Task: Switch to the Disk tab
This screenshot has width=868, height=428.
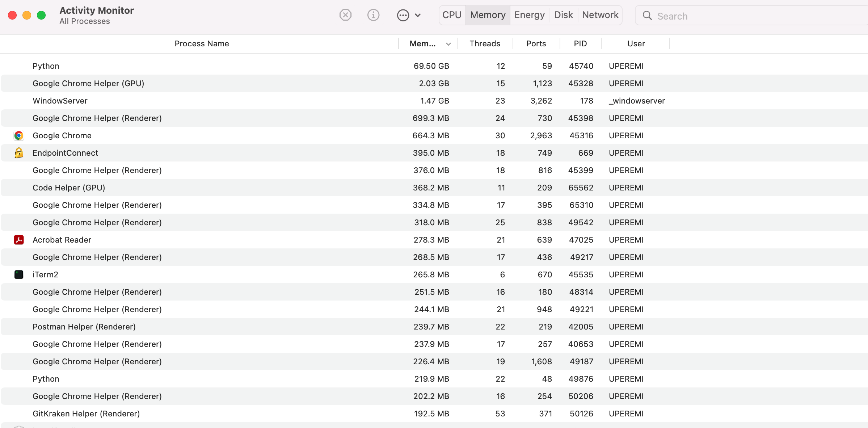Action: [x=564, y=15]
